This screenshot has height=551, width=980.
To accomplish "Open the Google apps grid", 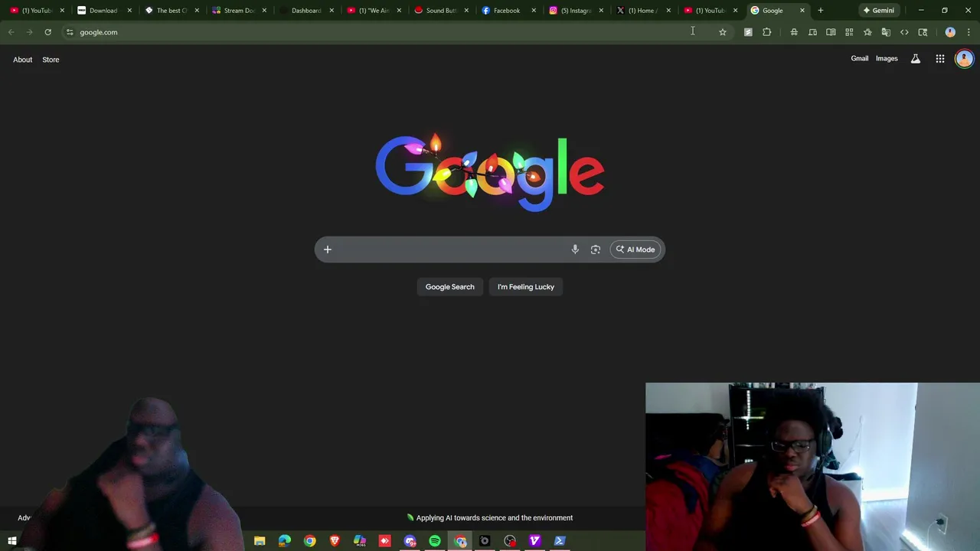I will 940,59.
